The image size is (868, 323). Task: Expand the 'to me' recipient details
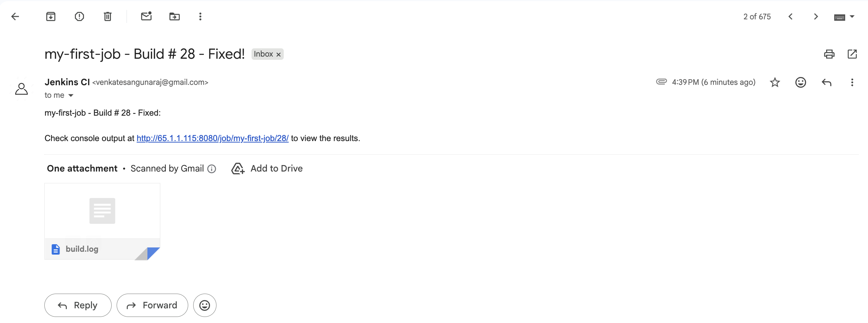tap(71, 95)
